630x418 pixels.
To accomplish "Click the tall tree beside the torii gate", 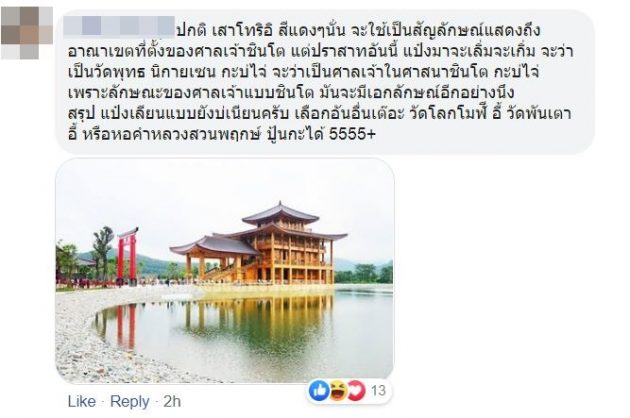I will click(x=102, y=251).
